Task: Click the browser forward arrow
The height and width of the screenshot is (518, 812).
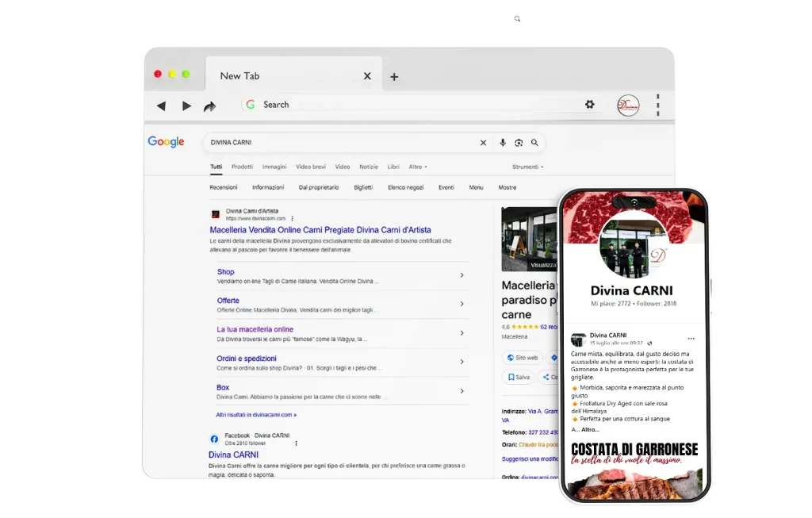Action: click(x=186, y=106)
